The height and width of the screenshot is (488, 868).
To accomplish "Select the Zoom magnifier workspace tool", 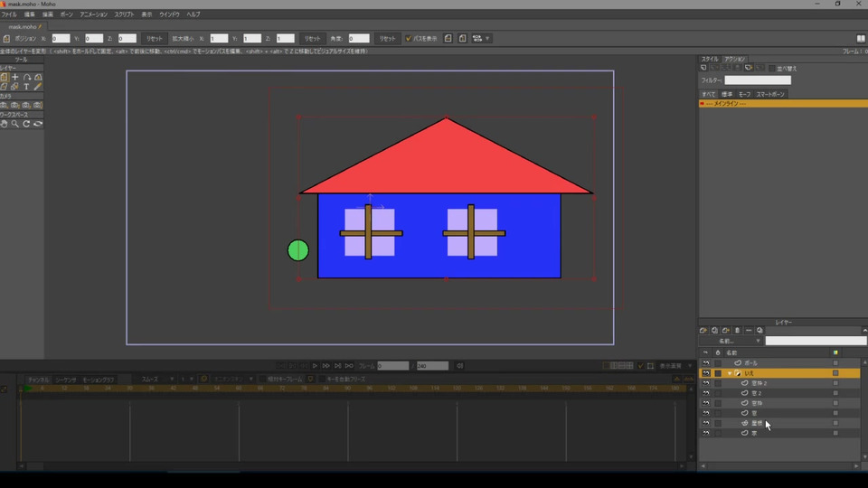I will pos(15,124).
